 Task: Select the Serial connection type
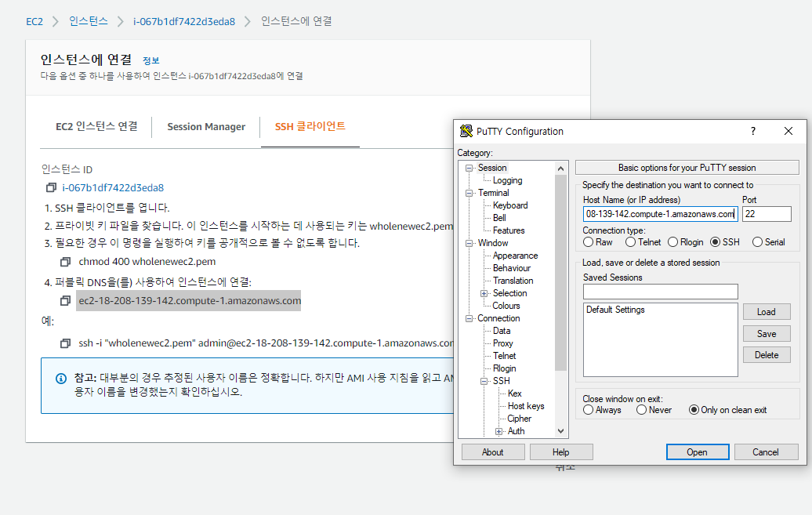pos(757,242)
